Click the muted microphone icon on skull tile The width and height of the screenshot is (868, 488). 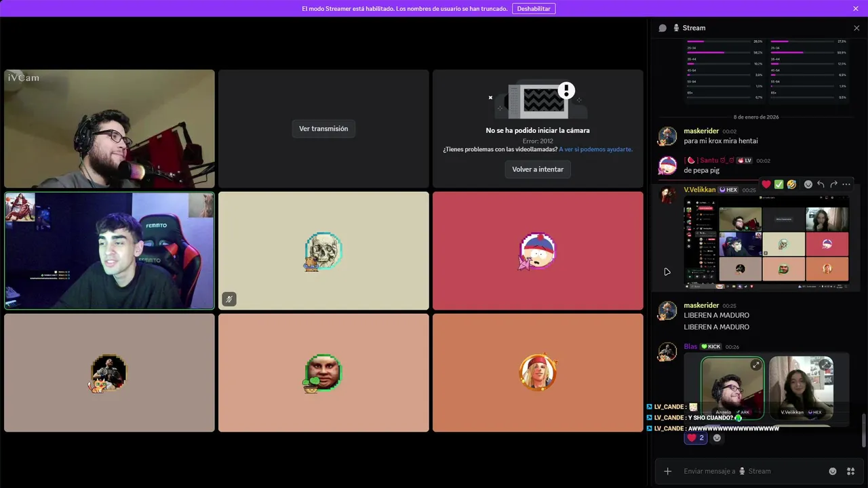tap(229, 299)
